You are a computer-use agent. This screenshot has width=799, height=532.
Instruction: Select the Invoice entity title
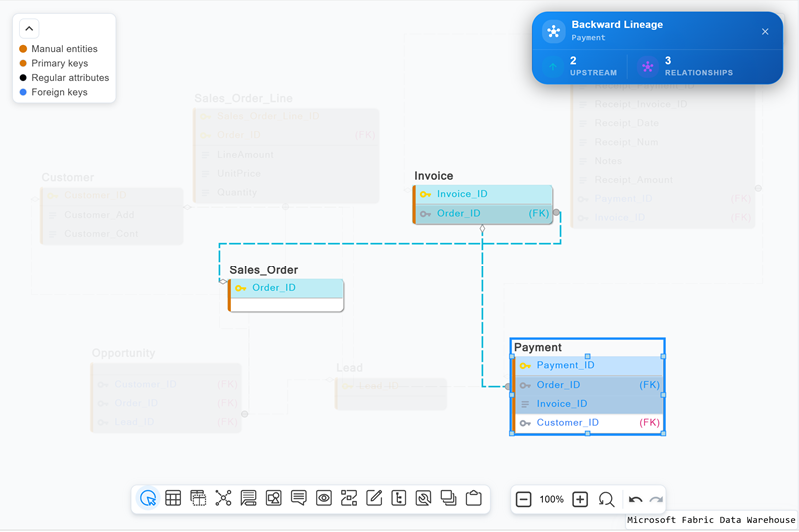pyautogui.click(x=433, y=176)
